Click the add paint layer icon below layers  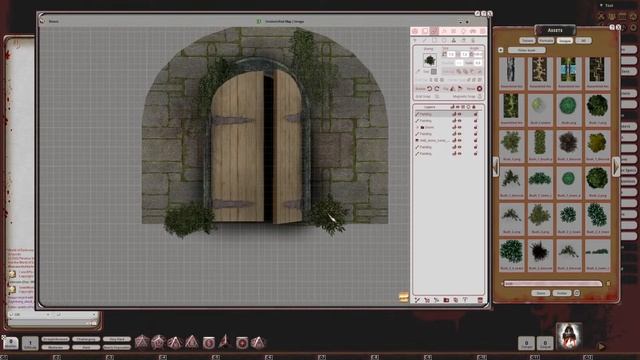pyautogui.click(x=417, y=300)
